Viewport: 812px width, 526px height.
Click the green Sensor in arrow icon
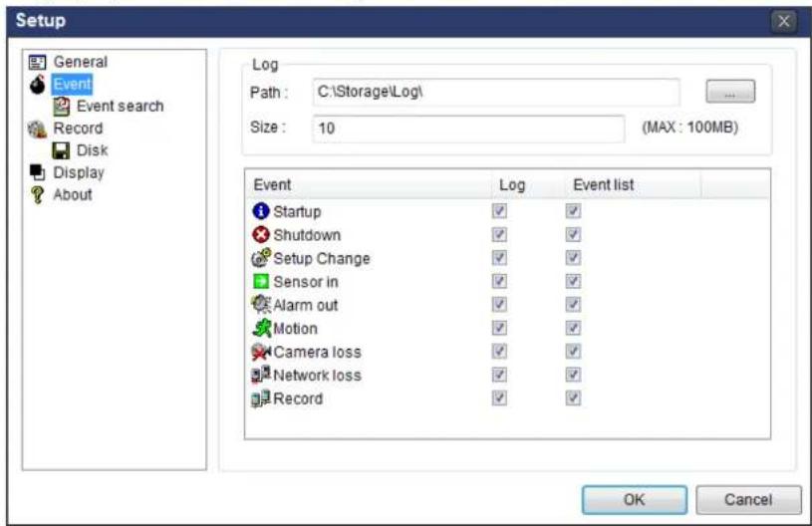coord(261,282)
